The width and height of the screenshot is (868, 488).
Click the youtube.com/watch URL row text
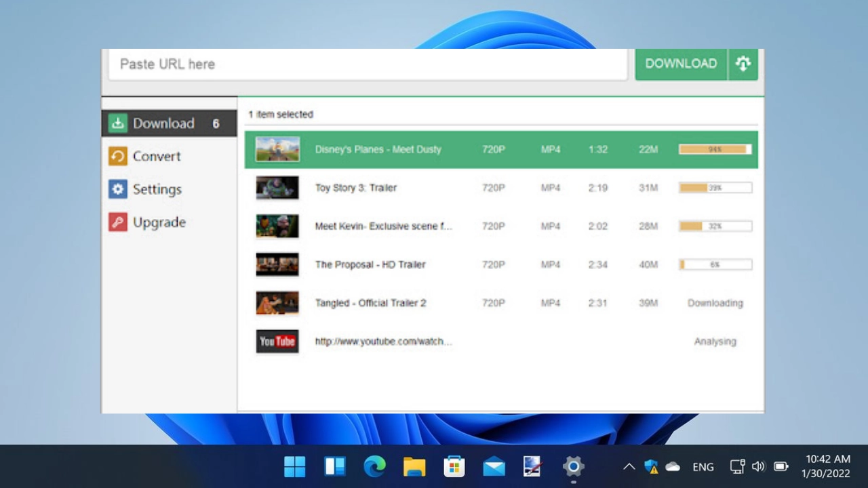click(x=383, y=342)
